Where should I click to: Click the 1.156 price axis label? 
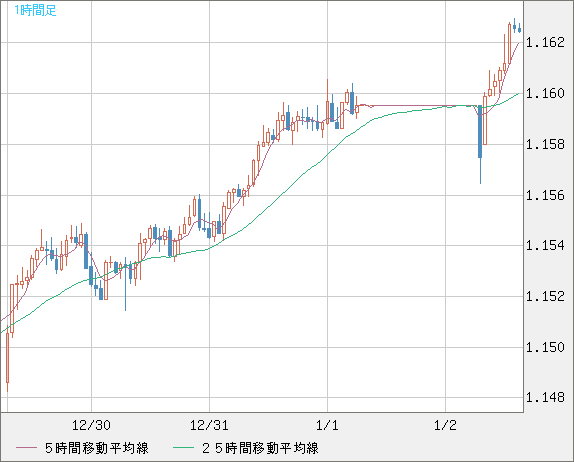point(545,195)
